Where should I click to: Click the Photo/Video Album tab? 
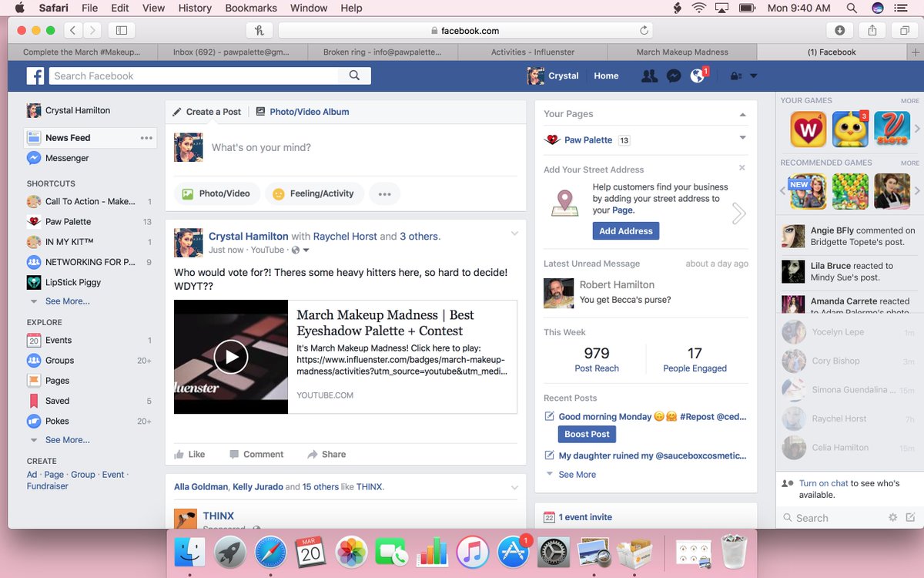(303, 112)
